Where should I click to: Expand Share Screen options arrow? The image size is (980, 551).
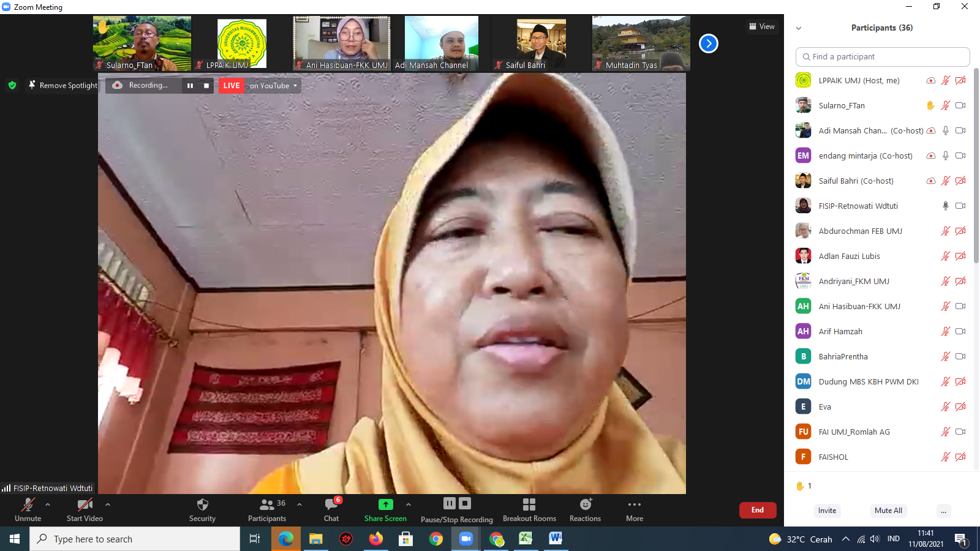(409, 504)
